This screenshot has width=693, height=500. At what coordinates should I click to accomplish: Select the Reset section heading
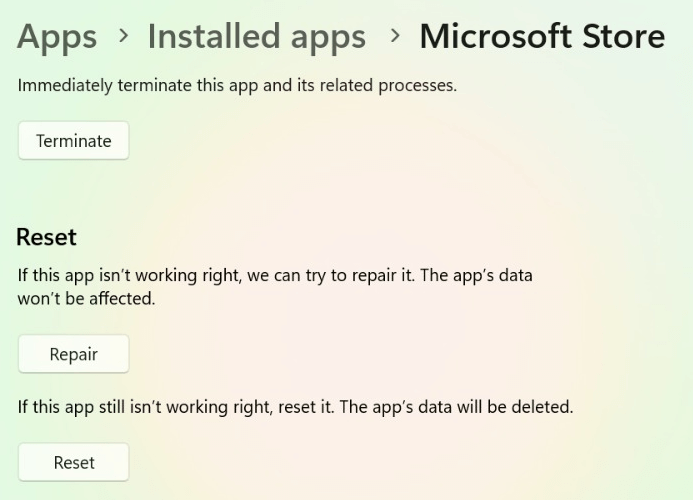point(47,237)
